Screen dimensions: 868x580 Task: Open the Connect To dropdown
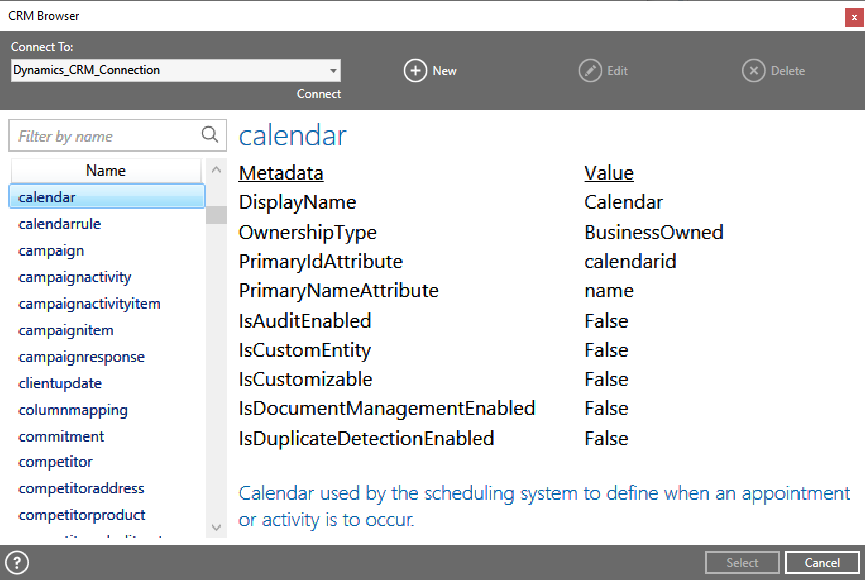(x=175, y=70)
